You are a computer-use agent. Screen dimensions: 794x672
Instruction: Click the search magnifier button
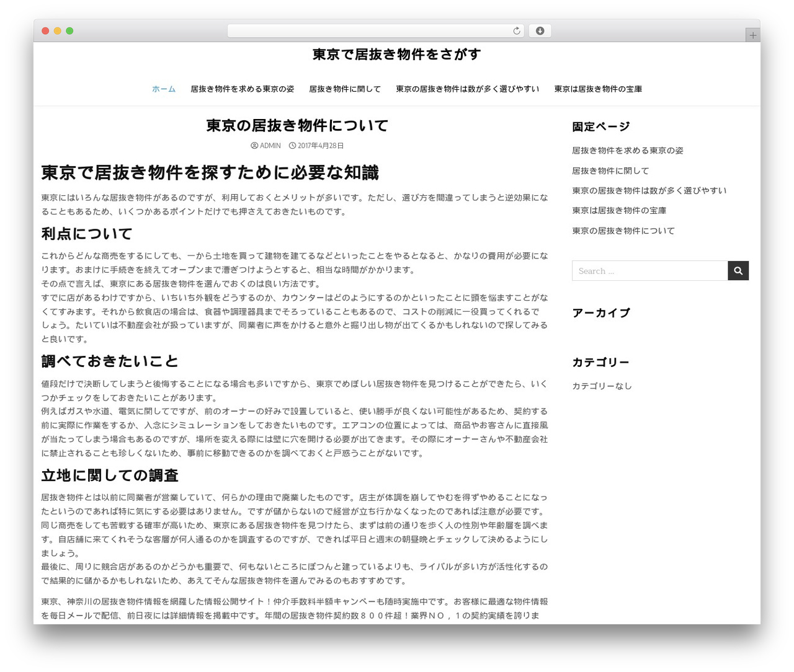click(738, 271)
